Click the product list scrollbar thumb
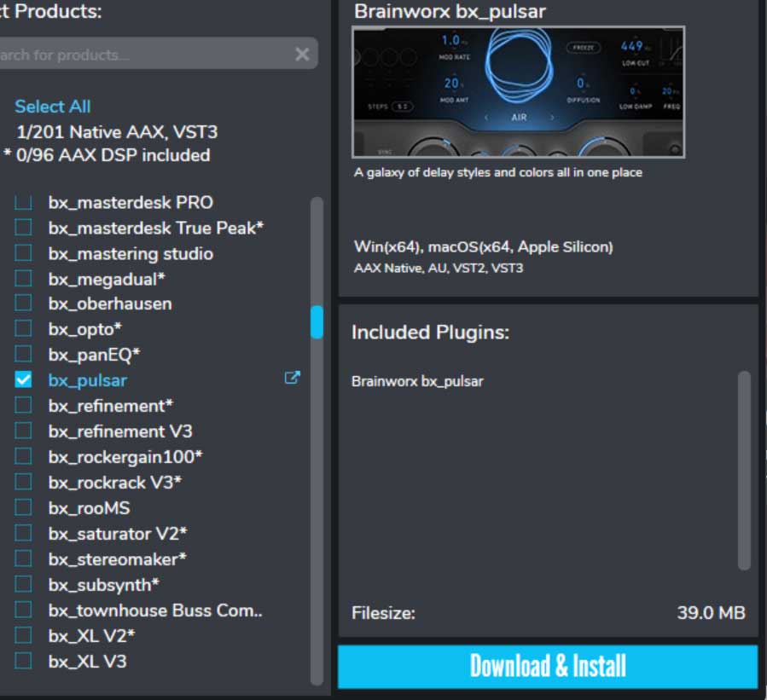Screen dimensions: 767x700 [x=317, y=321]
